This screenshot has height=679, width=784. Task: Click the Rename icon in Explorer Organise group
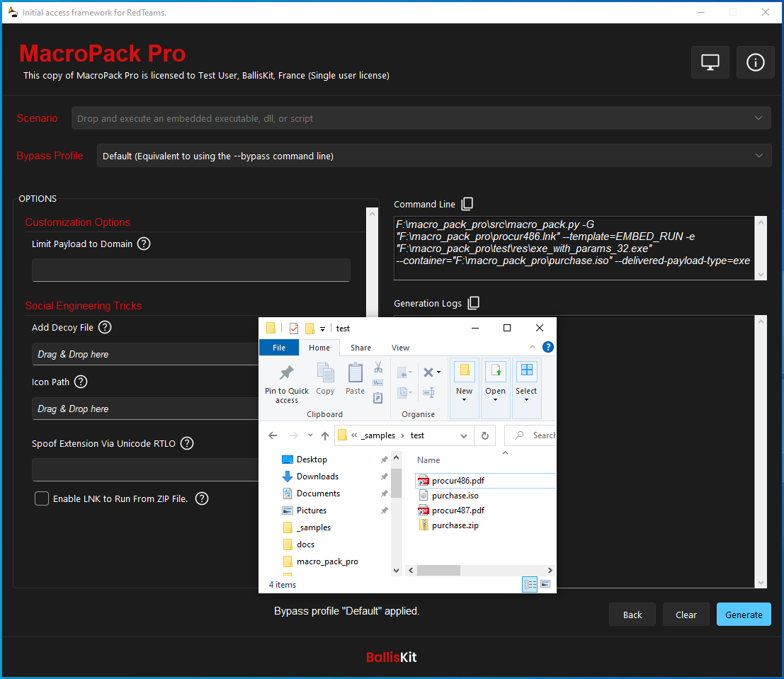coord(428,392)
